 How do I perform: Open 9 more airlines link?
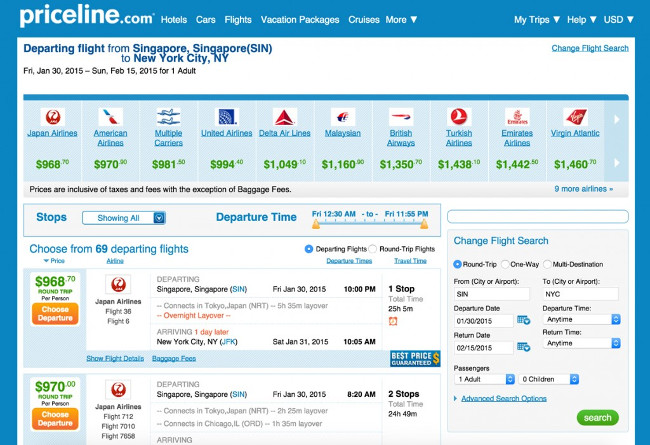(584, 189)
